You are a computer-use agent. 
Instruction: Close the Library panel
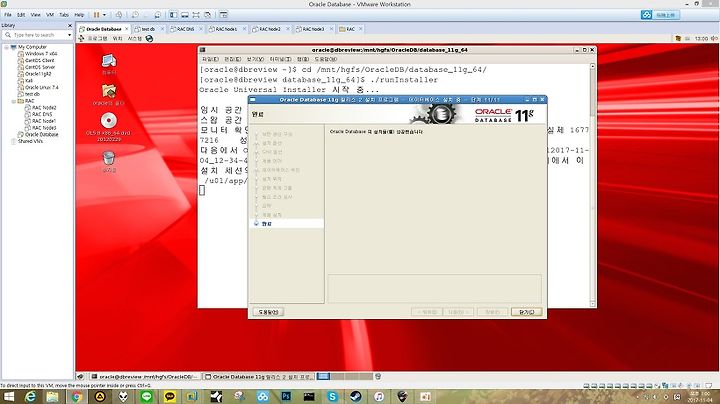pos(70,26)
